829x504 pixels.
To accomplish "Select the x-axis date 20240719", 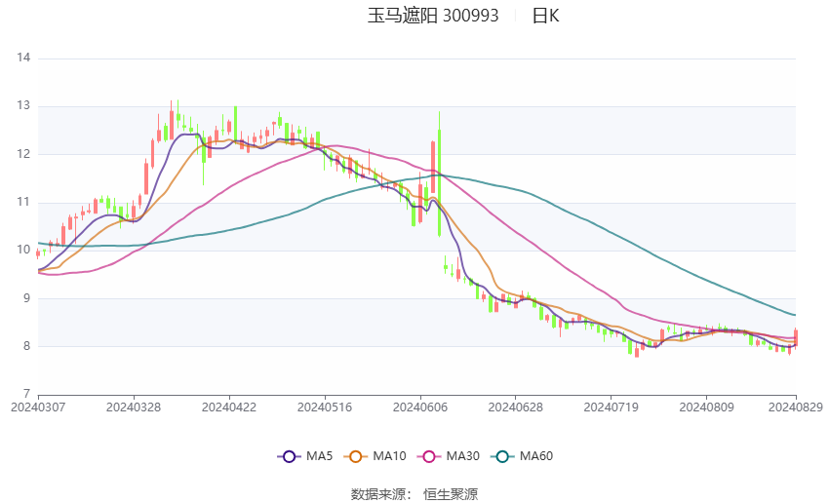I will [x=612, y=407].
